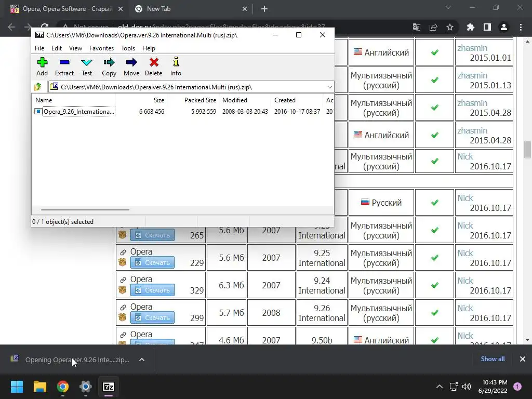Click the red Delete icon
Viewport: 532px width, 399px height.
tap(154, 66)
